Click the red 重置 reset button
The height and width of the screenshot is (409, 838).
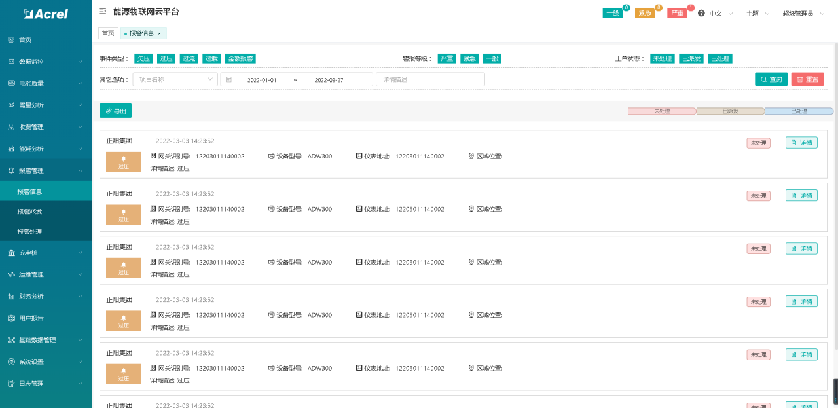tap(808, 79)
